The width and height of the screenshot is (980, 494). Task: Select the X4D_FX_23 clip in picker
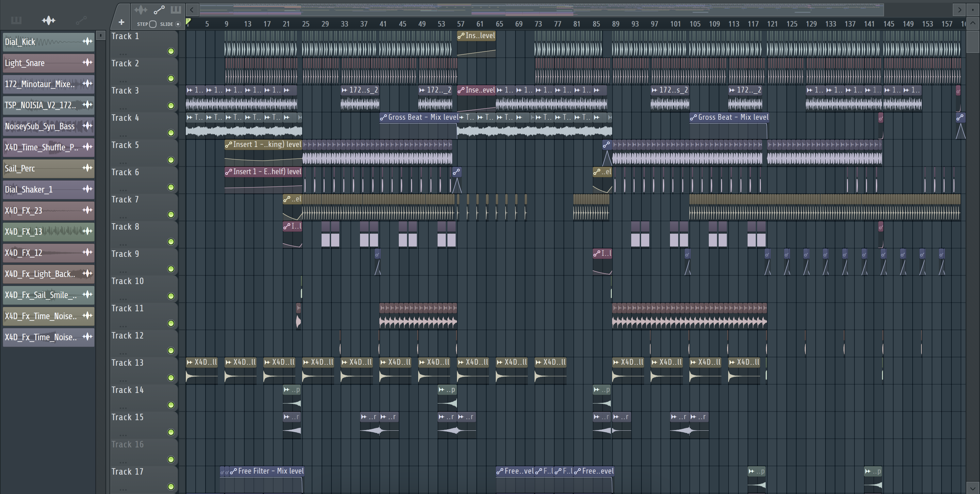click(x=48, y=211)
